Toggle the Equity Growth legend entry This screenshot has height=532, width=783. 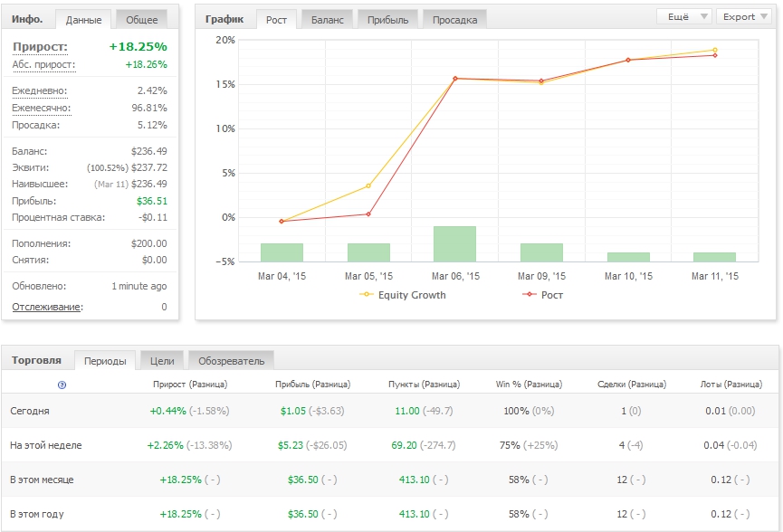pos(403,295)
